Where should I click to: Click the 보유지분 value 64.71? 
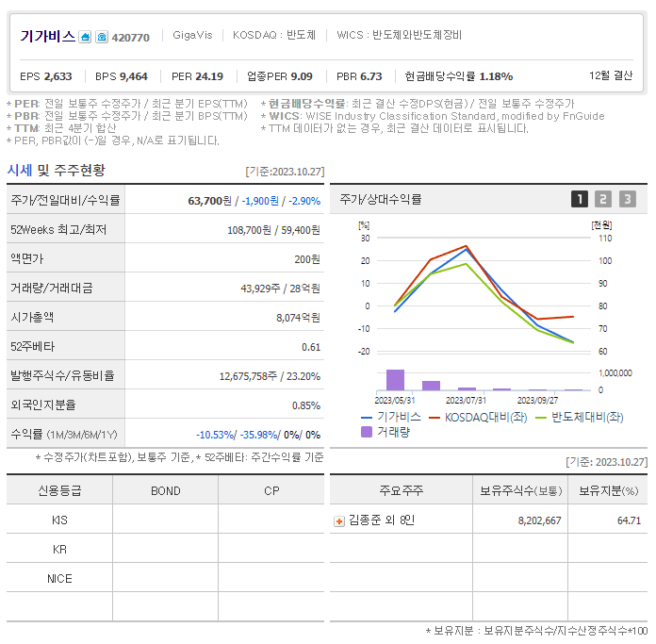[629, 521]
